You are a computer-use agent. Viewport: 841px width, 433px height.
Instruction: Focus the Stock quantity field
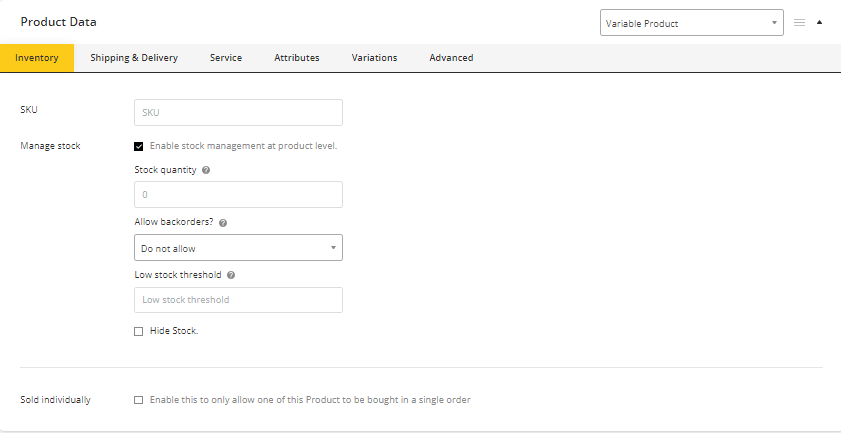pyautogui.click(x=238, y=195)
